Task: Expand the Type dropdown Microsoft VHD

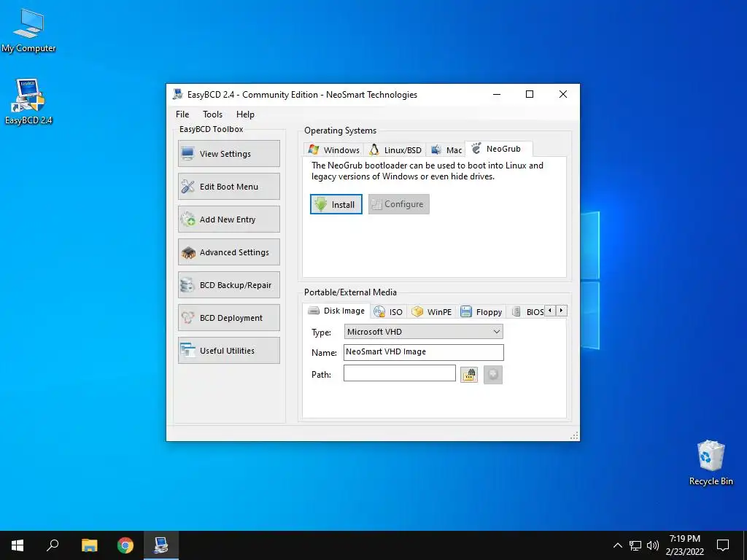Action: coord(424,332)
